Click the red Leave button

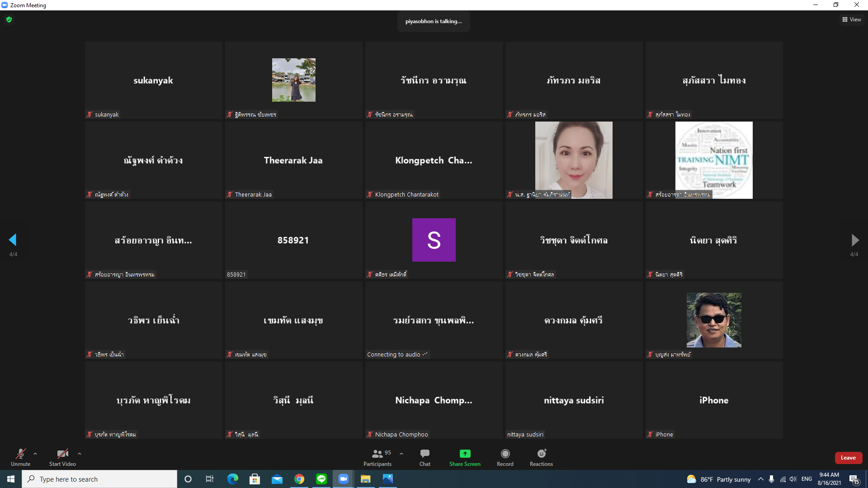click(848, 458)
